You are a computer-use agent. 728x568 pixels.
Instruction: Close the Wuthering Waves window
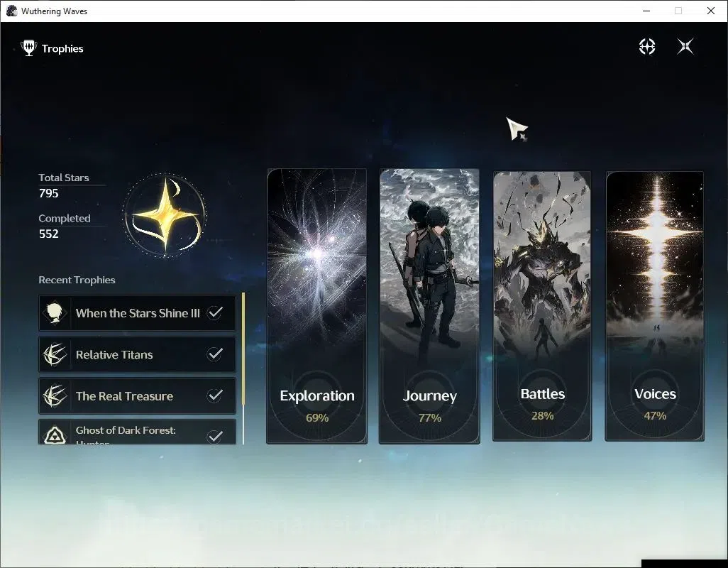point(711,11)
